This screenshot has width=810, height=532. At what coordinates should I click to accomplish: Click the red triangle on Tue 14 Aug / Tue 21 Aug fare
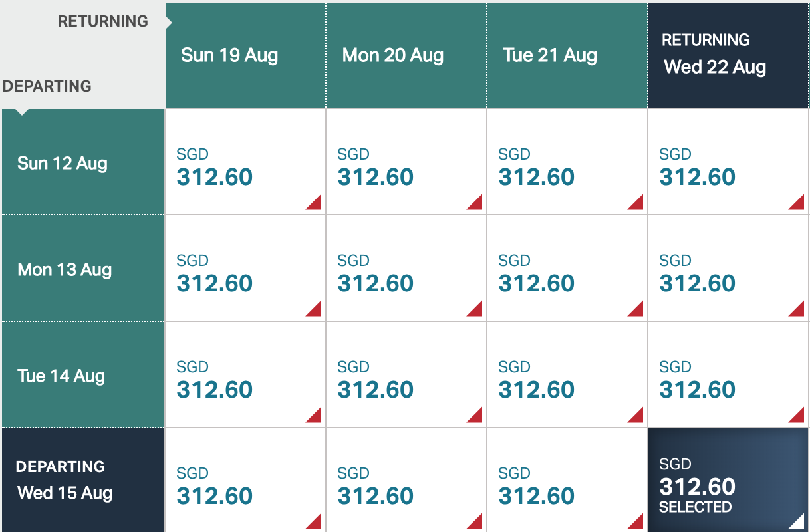click(x=636, y=416)
